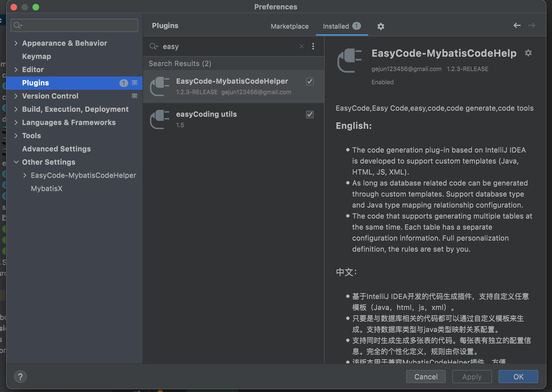Click gear next to EasyCode-MybatisCodeHelp title
Image resolution: width=552 pixels, height=392 pixels.
(528, 53)
